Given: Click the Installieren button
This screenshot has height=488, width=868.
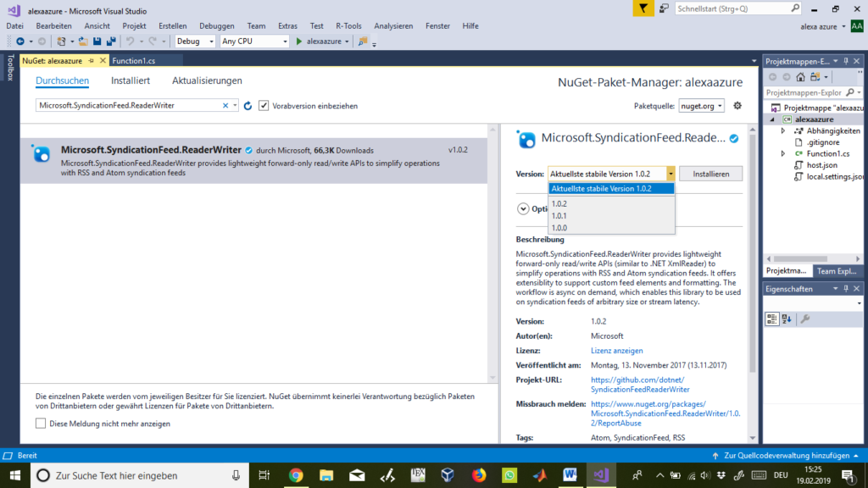Looking at the screenshot, I should pos(711,174).
